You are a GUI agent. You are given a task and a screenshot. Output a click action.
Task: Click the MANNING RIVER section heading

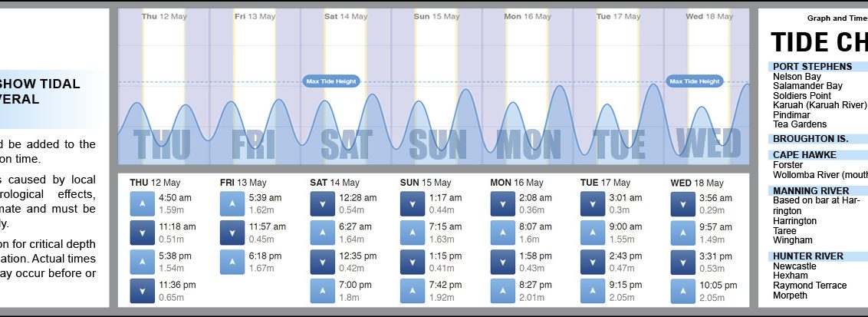pos(810,191)
